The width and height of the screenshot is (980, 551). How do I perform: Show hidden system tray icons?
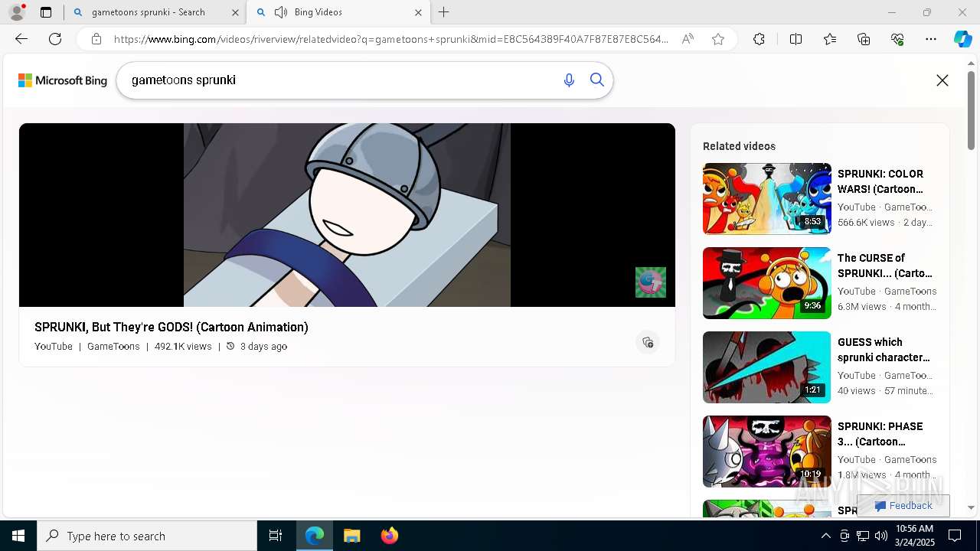tap(825, 536)
